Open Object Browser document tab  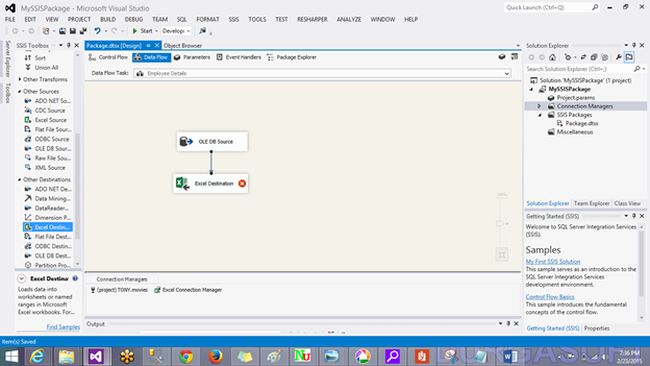[x=183, y=46]
